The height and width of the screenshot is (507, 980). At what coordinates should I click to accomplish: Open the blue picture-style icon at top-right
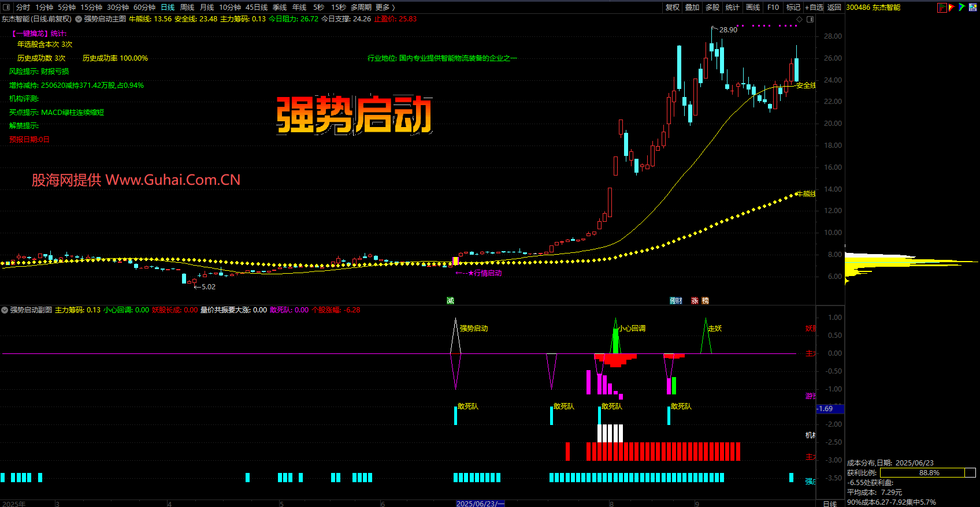point(973,8)
